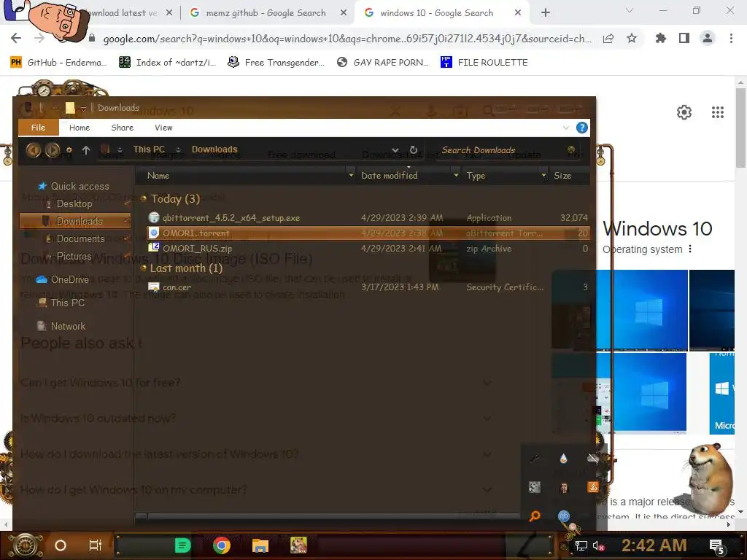Open Task View on the taskbar
This screenshot has width=747, height=560.
(96, 545)
